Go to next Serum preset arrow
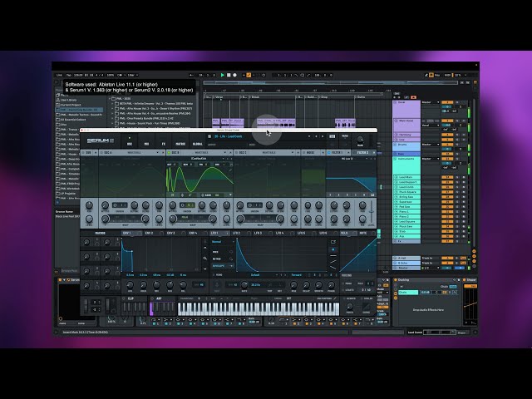The height and width of the screenshot is (399, 532). (x=323, y=136)
